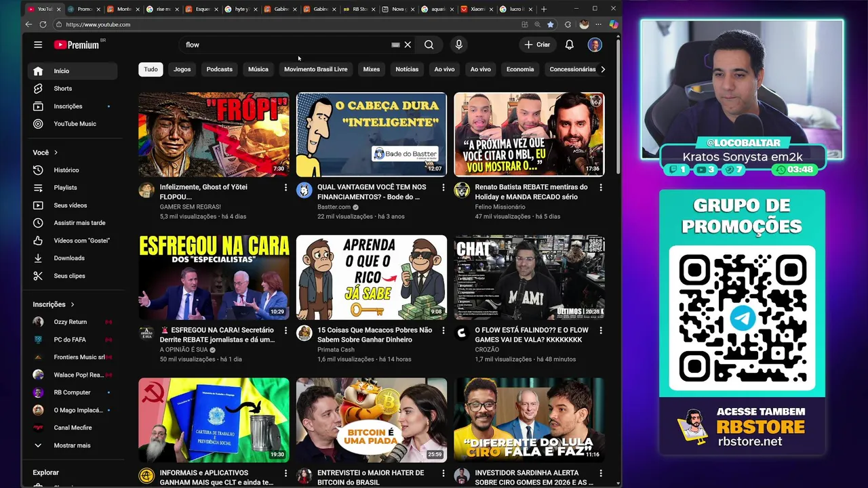Select the Notícias filter chip
The width and height of the screenshot is (868, 488).
tap(407, 69)
